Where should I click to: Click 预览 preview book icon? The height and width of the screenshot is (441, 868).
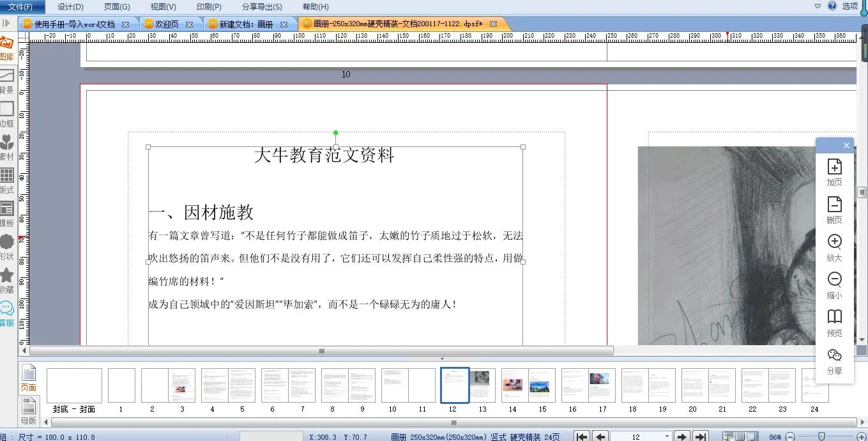click(x=834, y=321)
